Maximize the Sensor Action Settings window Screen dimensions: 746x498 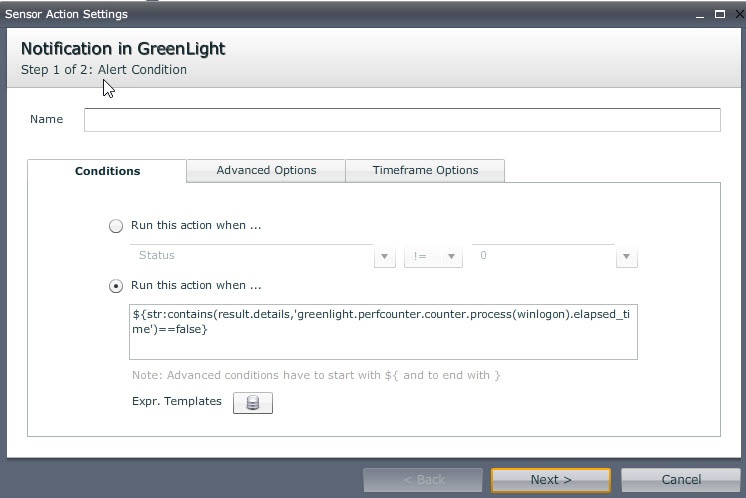[x=718, y=14]
